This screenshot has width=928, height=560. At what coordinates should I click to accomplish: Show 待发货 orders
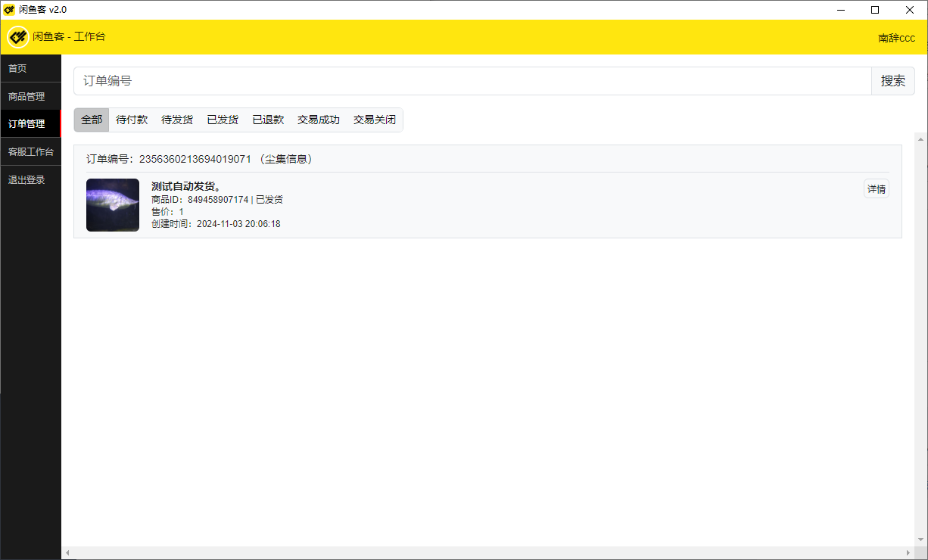[x=177, y=120]
